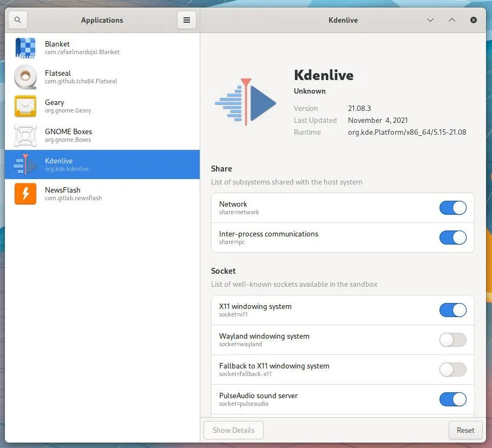
Task: Choose the Geary mail icon
Action: click(x=25, y=107)
